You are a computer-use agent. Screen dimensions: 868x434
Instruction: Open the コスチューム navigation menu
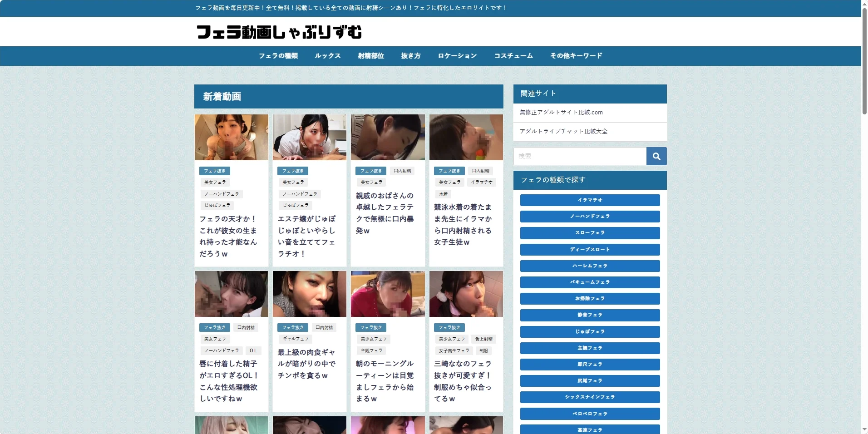coord(513,56)
